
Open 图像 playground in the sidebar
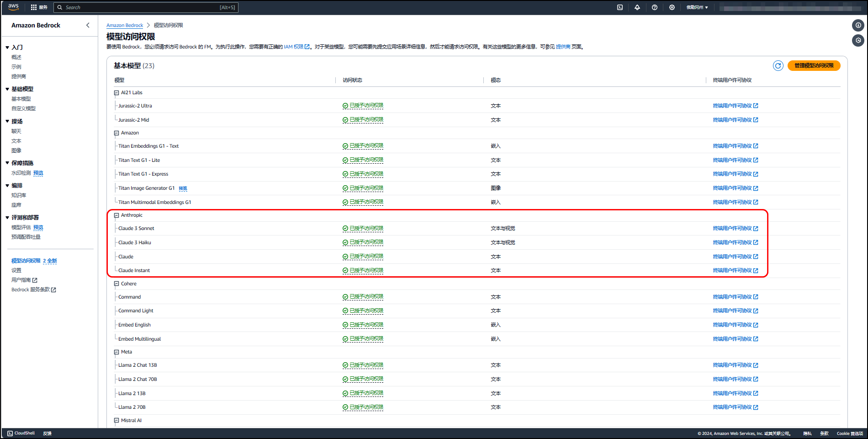click(16, 150)
